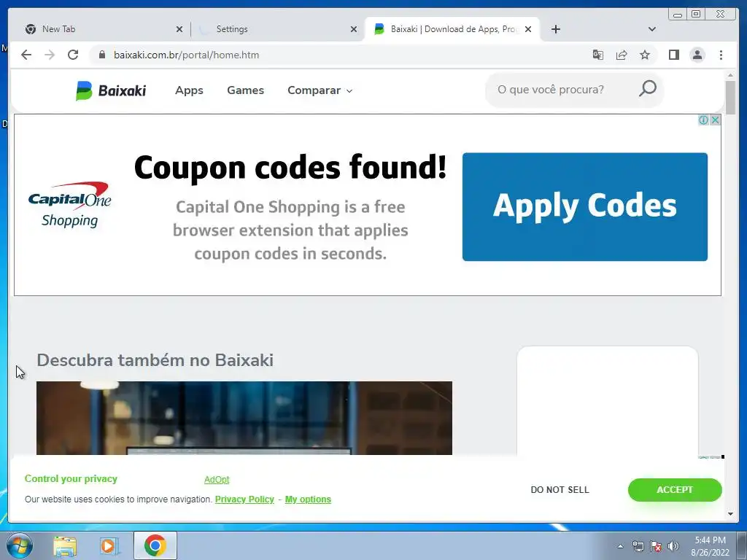747x560 pixels.
Task: Open Windows Explorer from the taskbar
Action: (x=65, y=545)
